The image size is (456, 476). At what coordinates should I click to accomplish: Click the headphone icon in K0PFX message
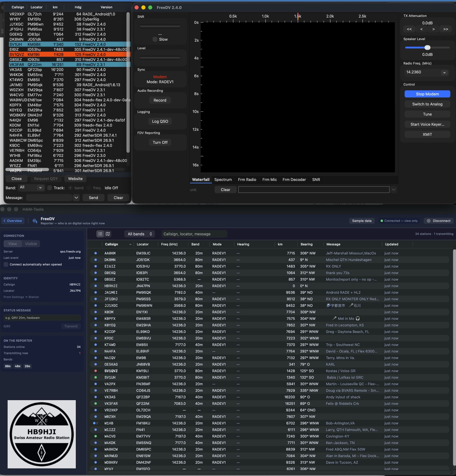coord(358,319)
